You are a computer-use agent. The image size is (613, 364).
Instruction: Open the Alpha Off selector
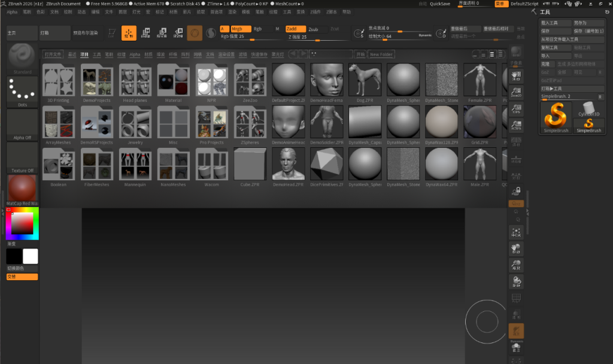tap(22, 123)
